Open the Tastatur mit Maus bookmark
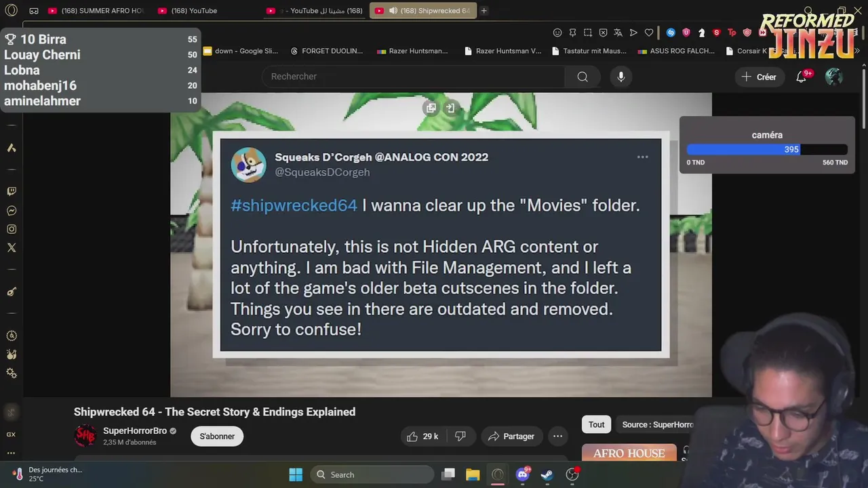 [589, 51]
